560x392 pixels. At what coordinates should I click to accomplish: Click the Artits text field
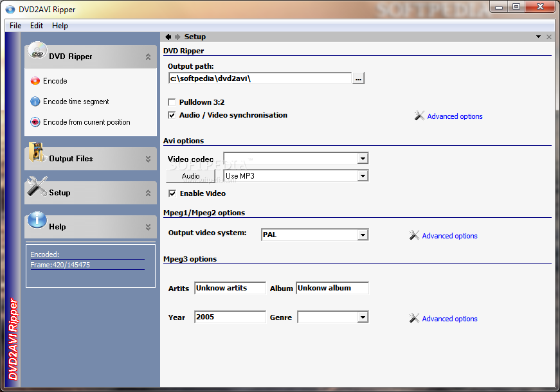click(230, 288)
